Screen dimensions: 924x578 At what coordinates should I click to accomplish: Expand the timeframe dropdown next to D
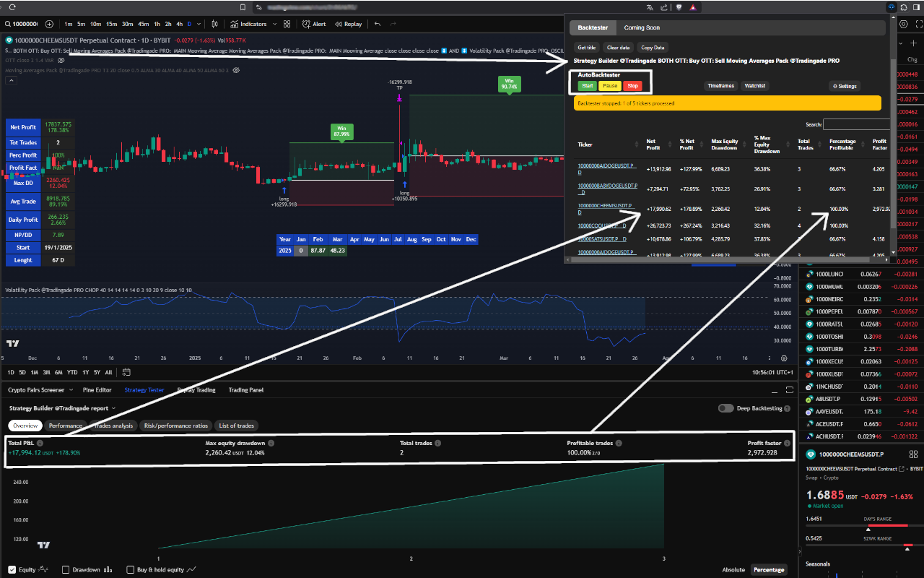pyautogui.click(x=199, y=24)
